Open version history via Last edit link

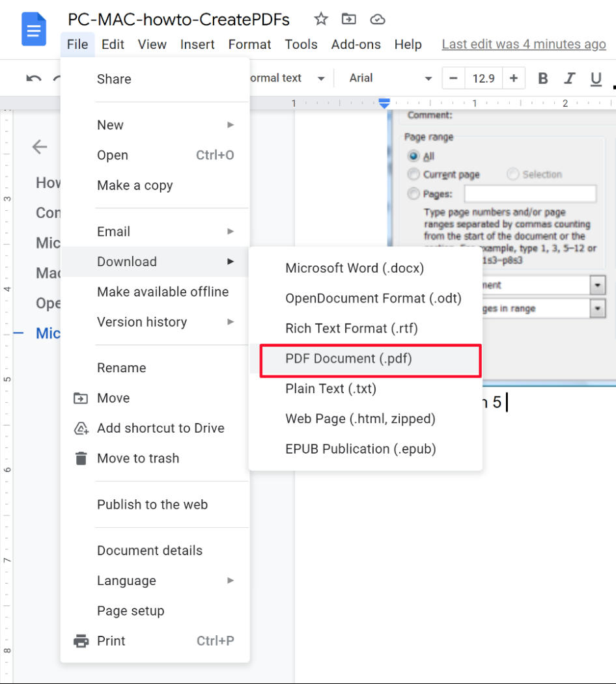click(524, 44)
